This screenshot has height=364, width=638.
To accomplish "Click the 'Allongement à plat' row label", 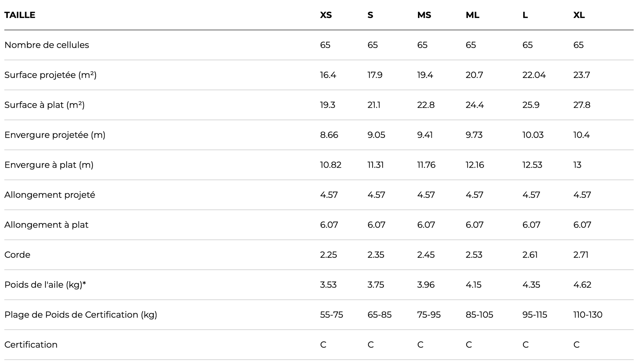I will 46,225.
